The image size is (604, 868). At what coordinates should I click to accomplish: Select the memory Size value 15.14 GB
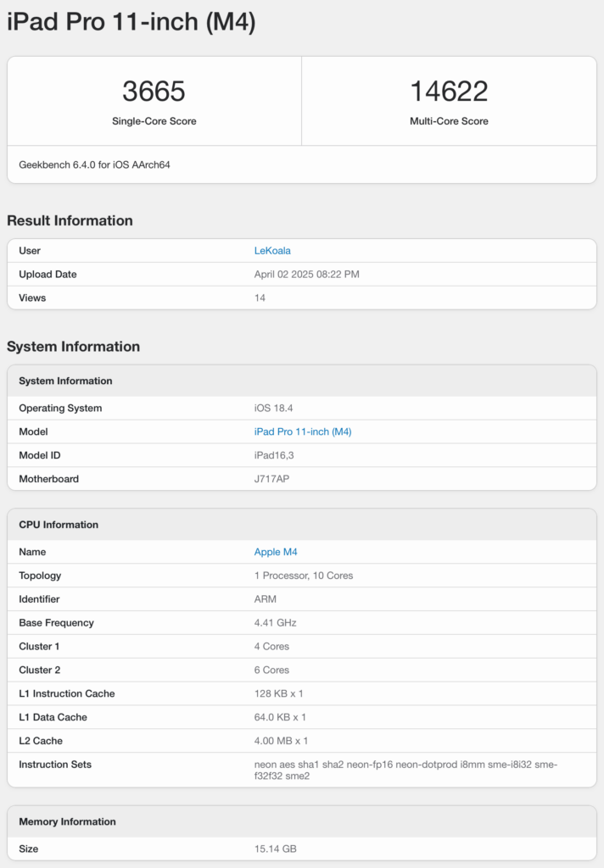276,849
